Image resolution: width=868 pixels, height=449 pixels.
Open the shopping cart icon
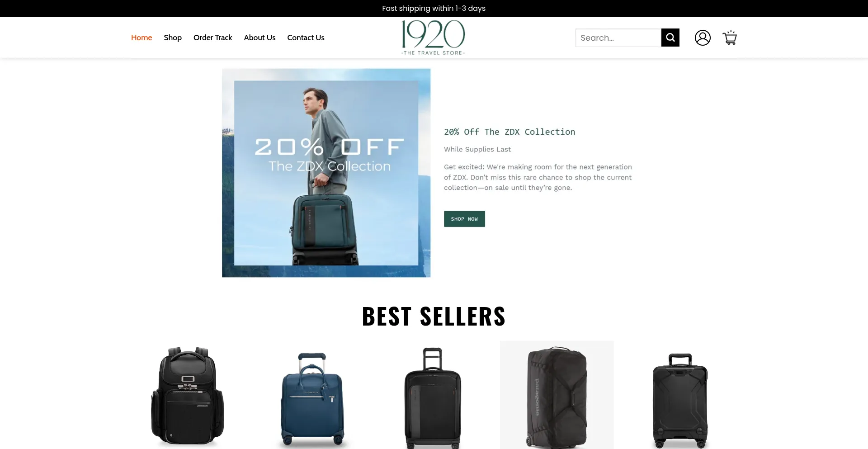pos(730,38)
